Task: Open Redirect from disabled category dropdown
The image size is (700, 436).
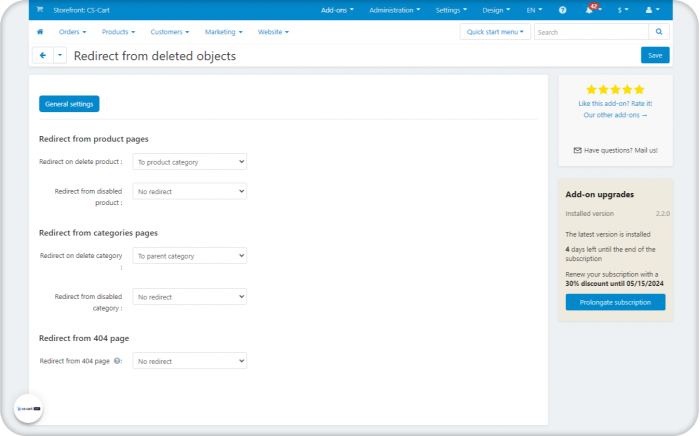Action: pyautogui.click(x=189, y=297)
